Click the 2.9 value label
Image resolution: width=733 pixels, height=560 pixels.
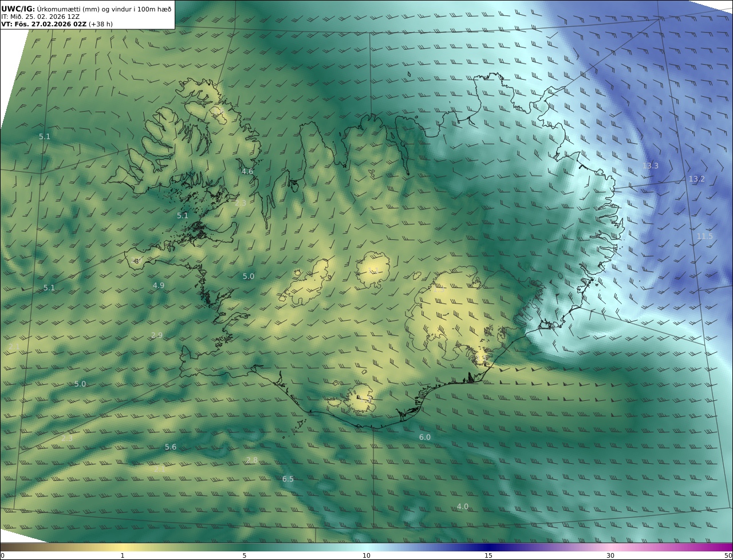point(157,336)
